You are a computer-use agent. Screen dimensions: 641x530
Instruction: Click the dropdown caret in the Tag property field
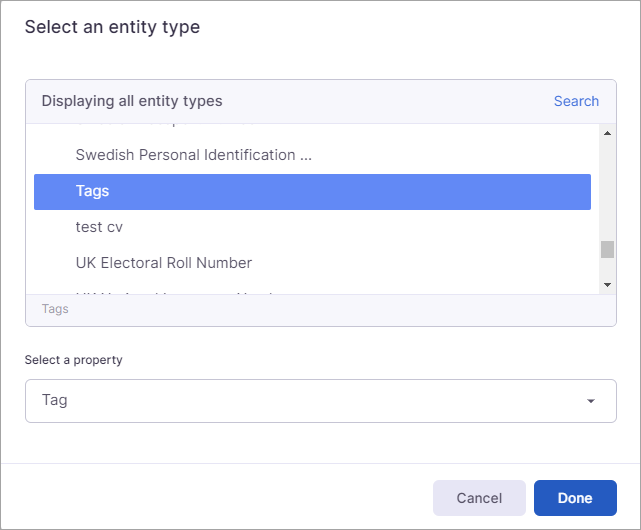(x=591, y=401)
